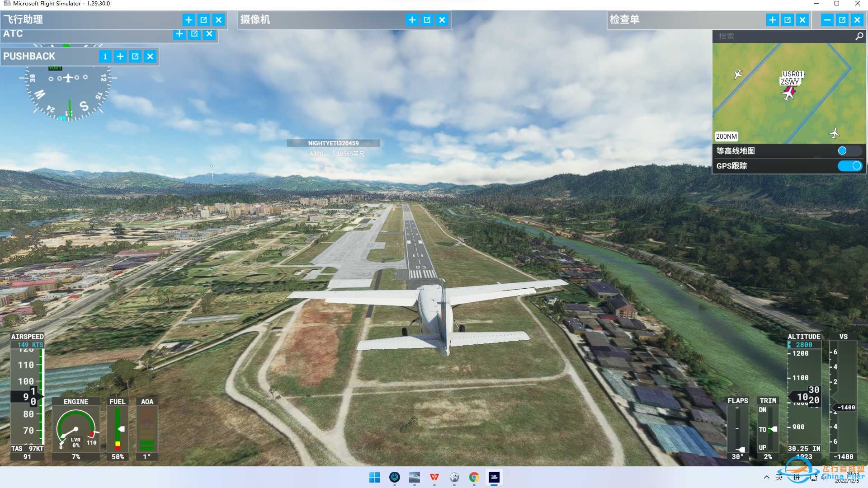Open Google Chrome from taskbar
This screenshot has height=488, width=868.
pos(474,477)
